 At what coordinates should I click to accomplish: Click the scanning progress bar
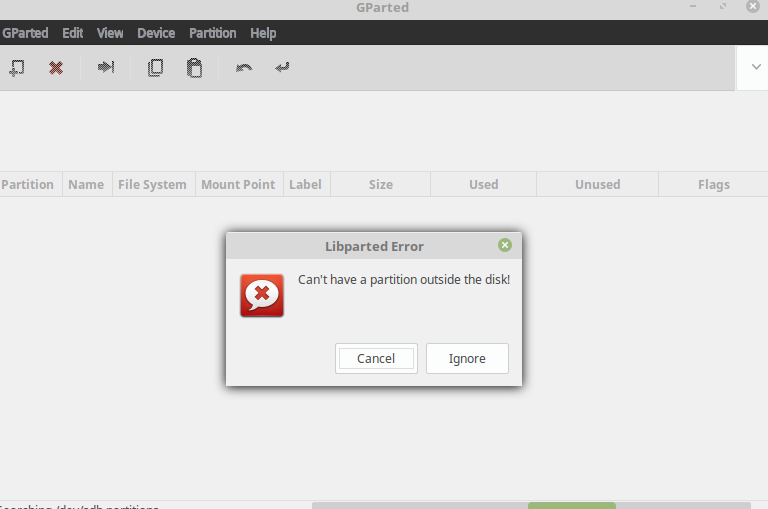point(531,506)
